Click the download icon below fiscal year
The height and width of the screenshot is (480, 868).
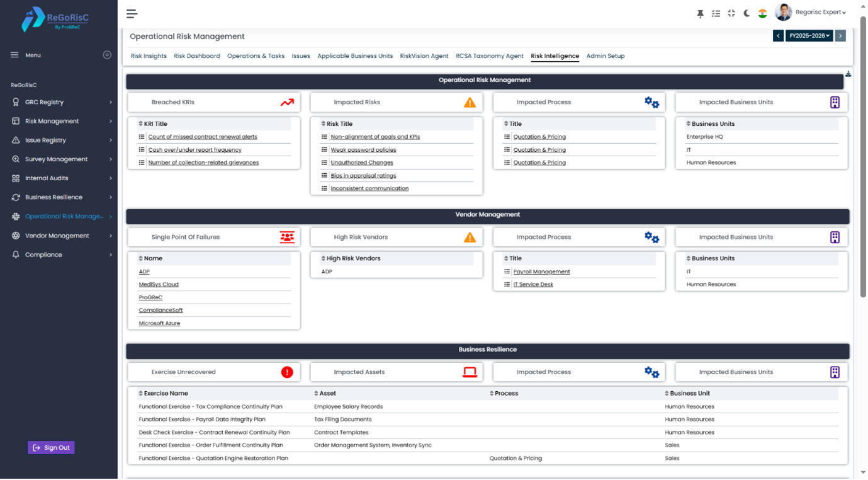(x=848, y=74)
